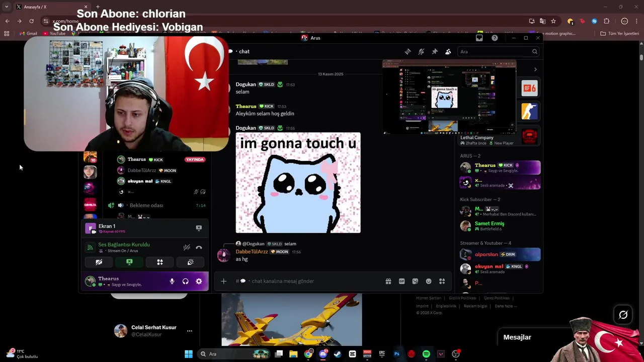This screenshot has height=362, width=644.
Task: Open the OBVELTA server icon
Action: click(90, 205)
